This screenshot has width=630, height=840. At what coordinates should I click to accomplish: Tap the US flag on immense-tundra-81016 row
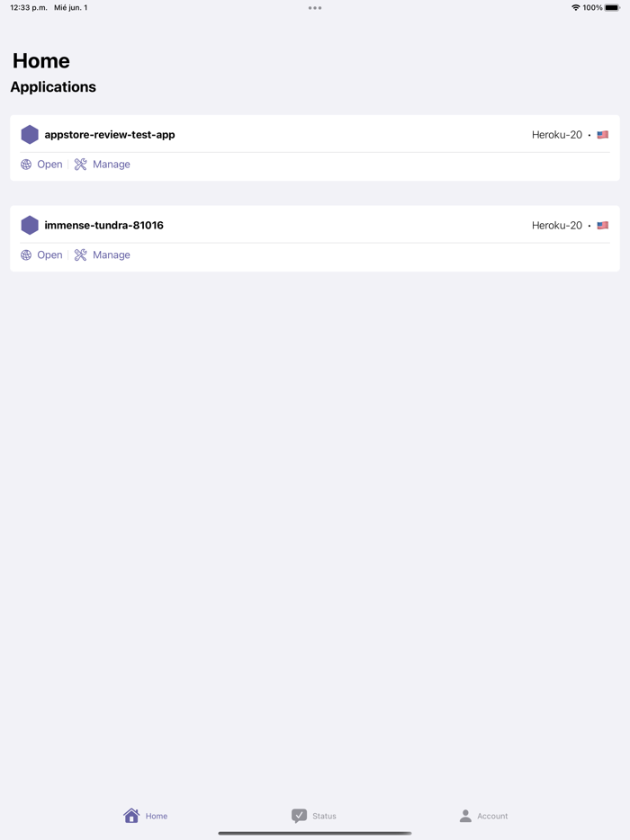(603, 226)
